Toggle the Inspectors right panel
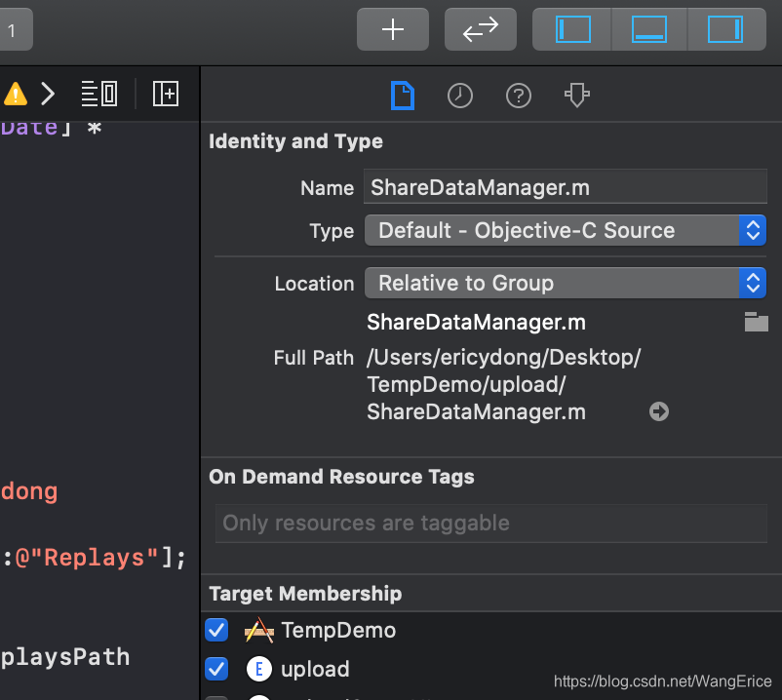782x700 pixels. tap(724, 29)
